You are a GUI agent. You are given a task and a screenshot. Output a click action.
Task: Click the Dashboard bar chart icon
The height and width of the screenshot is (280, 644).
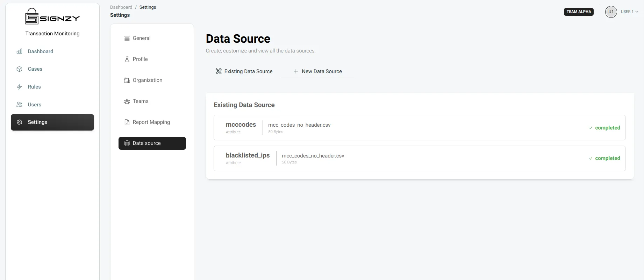20,51
